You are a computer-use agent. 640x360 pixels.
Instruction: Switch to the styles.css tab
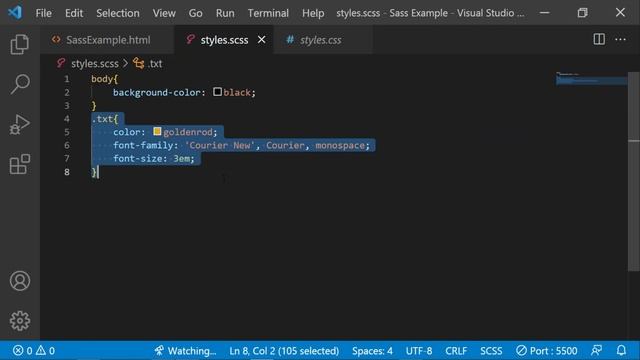coord(322,40)
